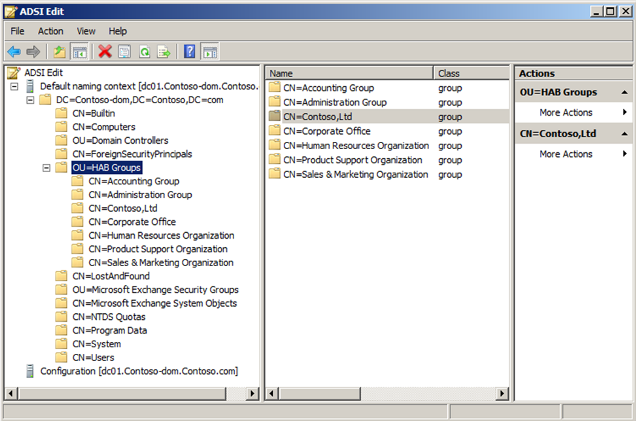The width and height of the screenshot is (636, 421).
Task: Toggle Show/Hide Console Tree icon
Action: point(80,52)
